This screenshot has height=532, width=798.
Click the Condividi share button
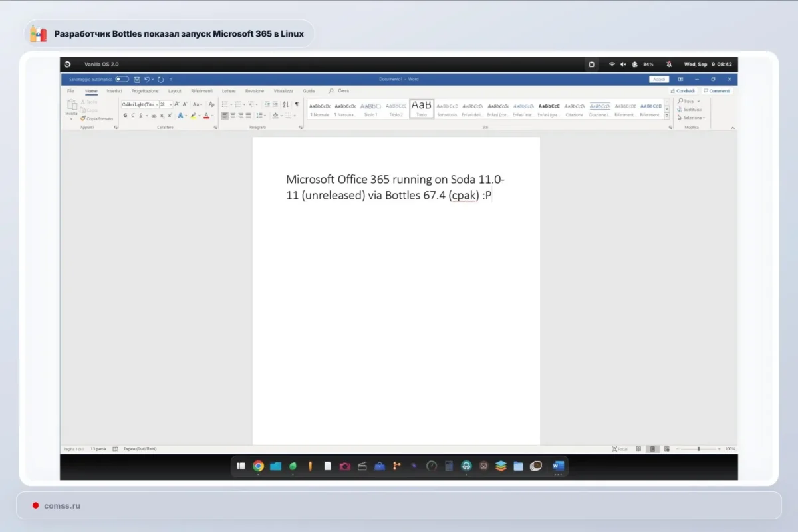point(683,91)
